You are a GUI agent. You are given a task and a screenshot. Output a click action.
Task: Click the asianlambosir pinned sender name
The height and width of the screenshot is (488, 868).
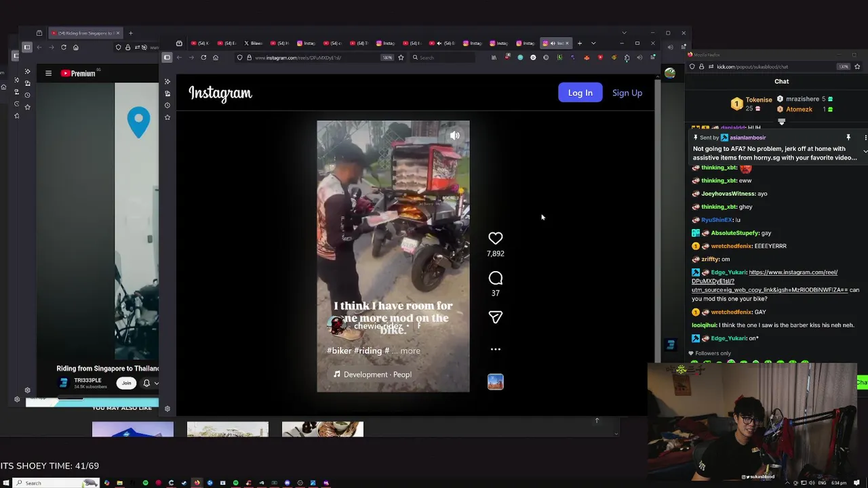[x=748, y=138]
